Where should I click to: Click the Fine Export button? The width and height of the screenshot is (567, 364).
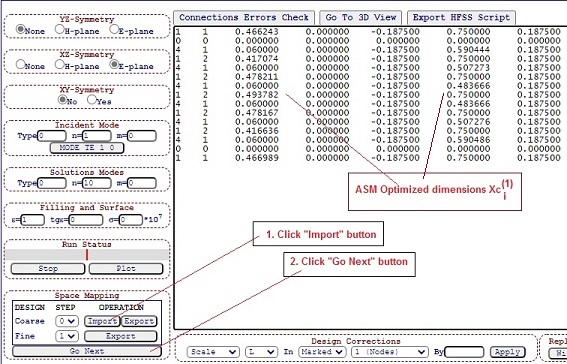pos(121,336)
